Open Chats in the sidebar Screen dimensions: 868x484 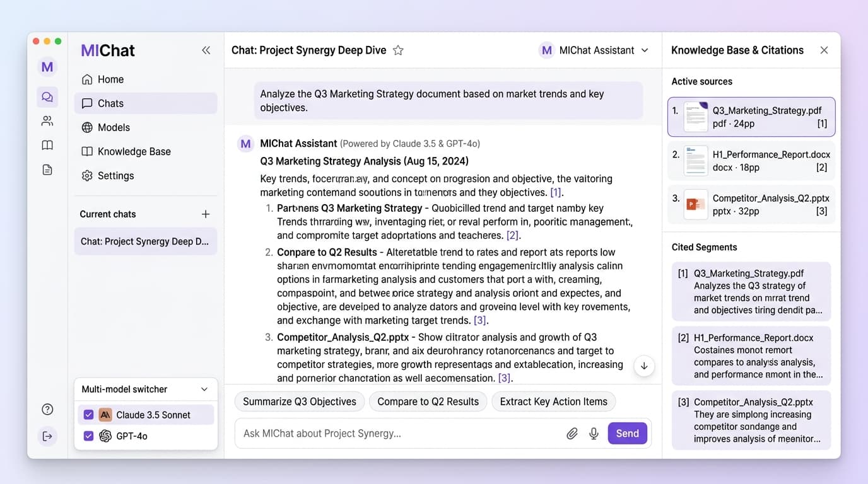tap(146, 103)
